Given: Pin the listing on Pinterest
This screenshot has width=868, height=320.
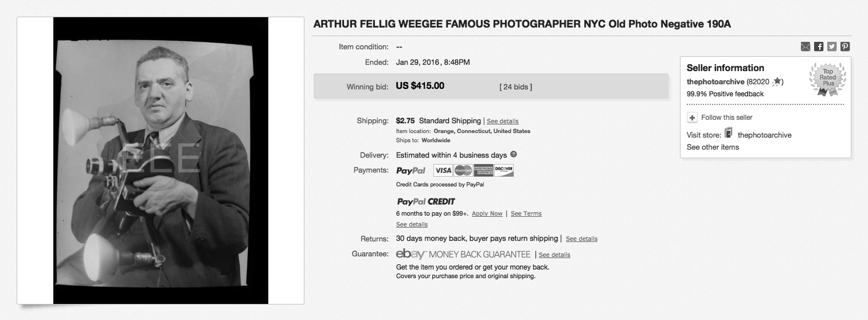Looking at the screenshot, I should 845,47.
